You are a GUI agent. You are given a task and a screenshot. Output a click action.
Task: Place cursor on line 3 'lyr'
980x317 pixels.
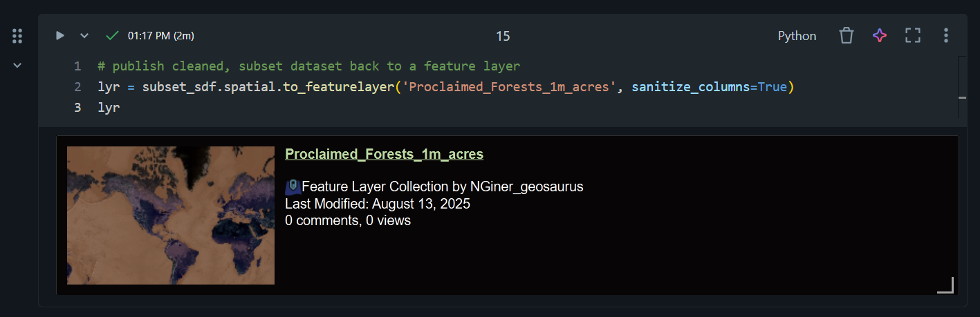pyautogui.click(x=109, y=108)
